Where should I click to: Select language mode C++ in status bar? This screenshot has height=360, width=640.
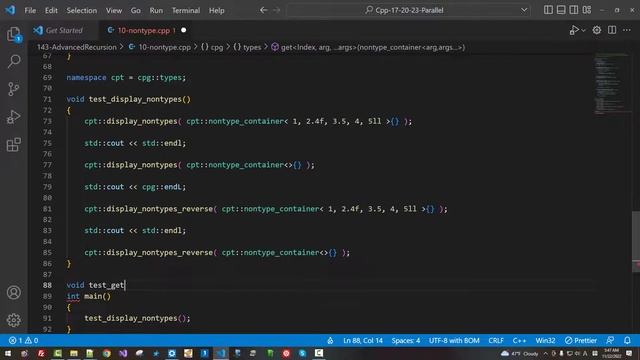point(519,340)
